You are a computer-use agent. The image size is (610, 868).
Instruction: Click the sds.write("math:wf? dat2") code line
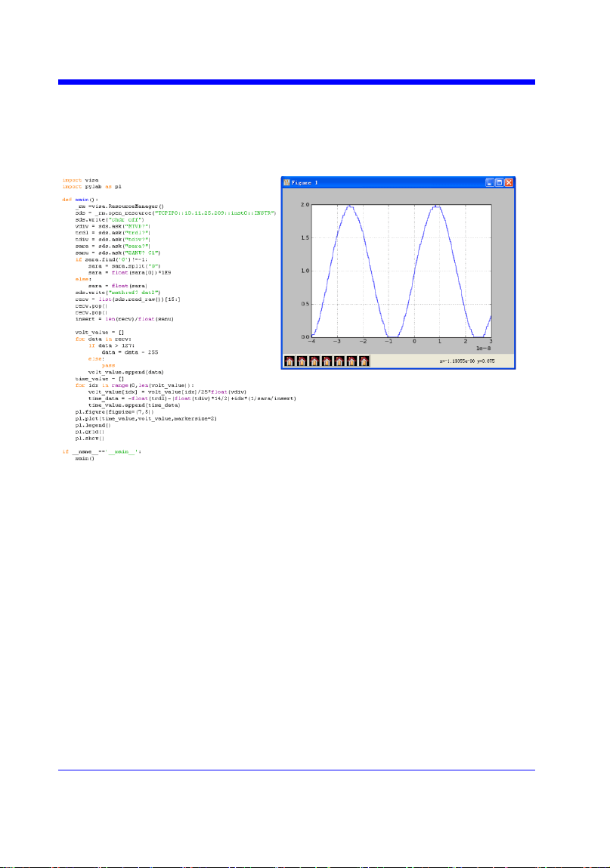tap(118, 293)
